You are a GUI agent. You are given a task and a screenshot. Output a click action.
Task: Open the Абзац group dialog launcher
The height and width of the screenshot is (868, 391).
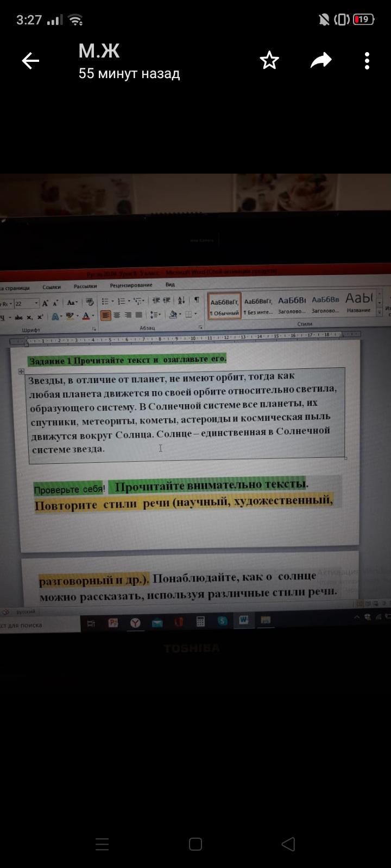[200, 328]
